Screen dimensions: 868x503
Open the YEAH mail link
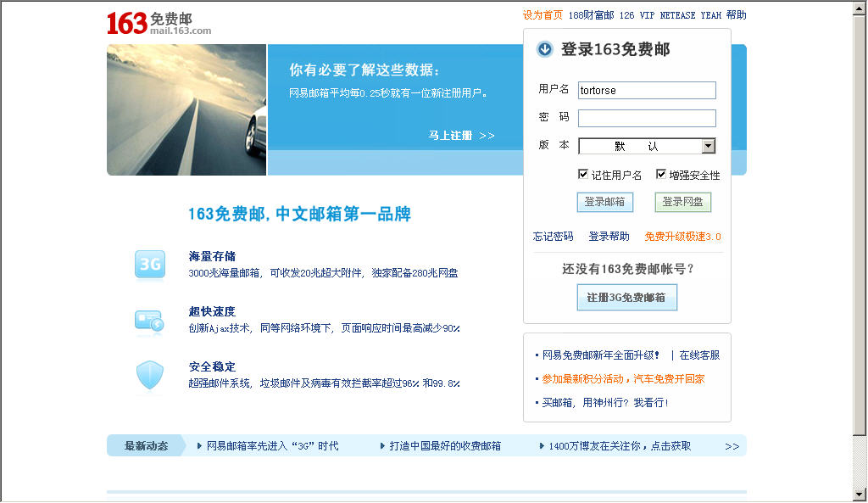click(x=711, y=15)
